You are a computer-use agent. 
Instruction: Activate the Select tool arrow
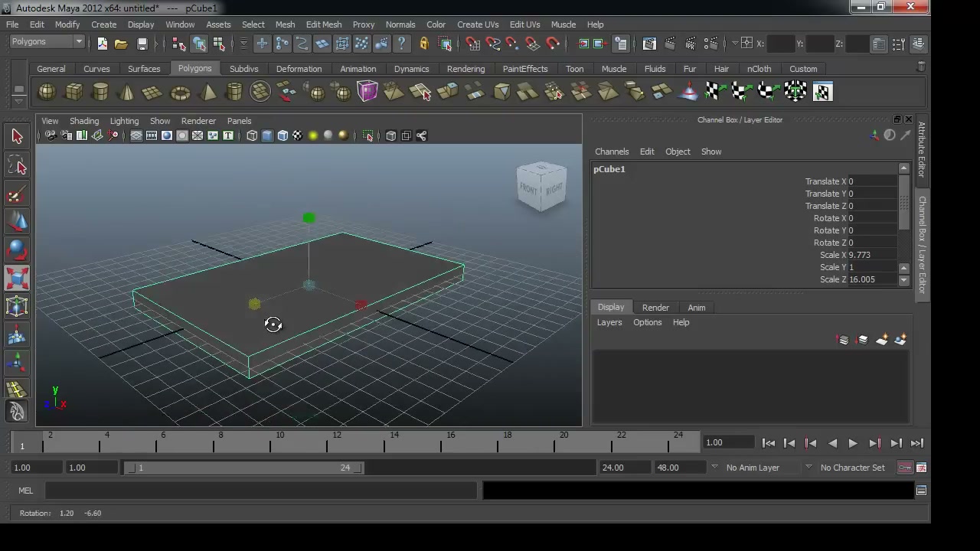17,136
